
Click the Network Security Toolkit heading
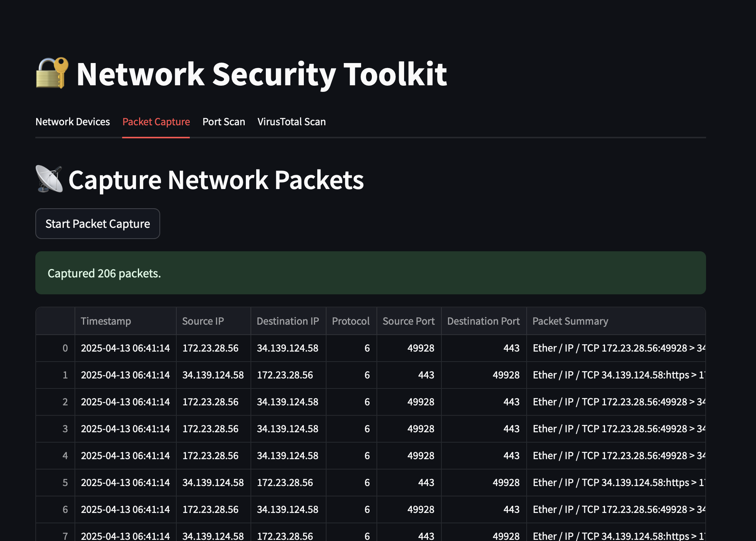pos(261,74)
